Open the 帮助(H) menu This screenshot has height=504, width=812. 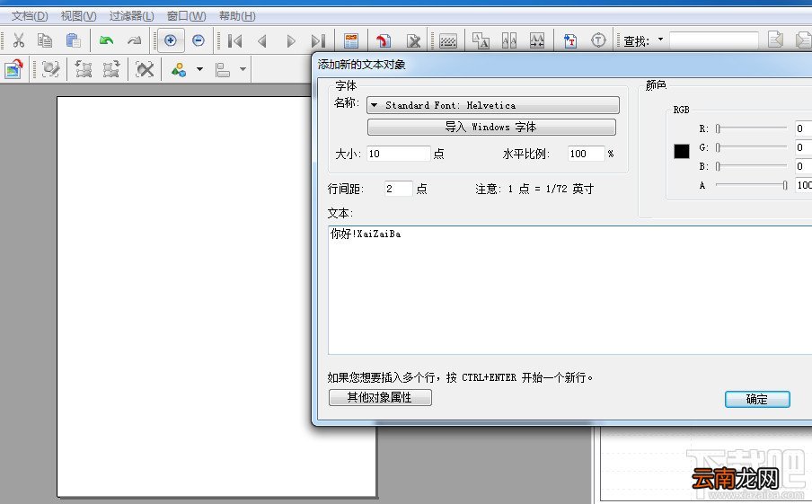point(237,16)
